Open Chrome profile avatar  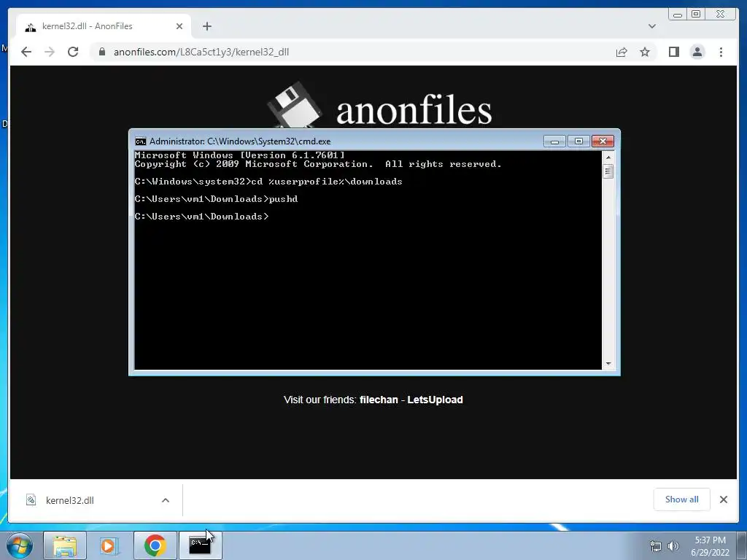[x=697, y=52]
